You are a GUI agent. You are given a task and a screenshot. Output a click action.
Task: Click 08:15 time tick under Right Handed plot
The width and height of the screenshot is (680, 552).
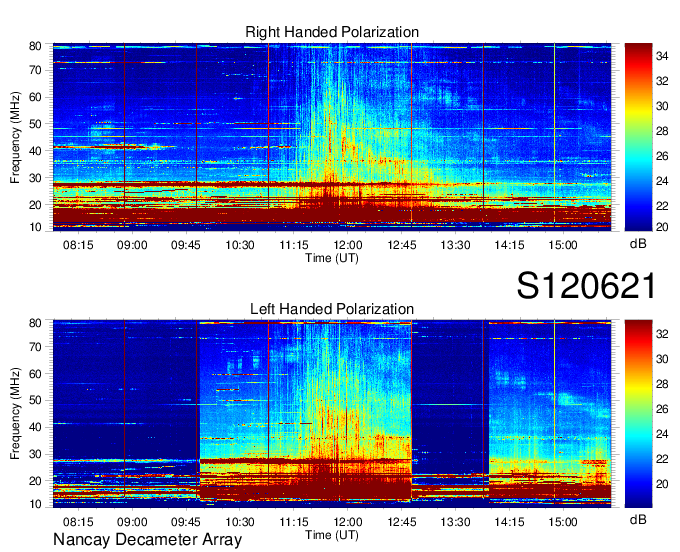78,245
